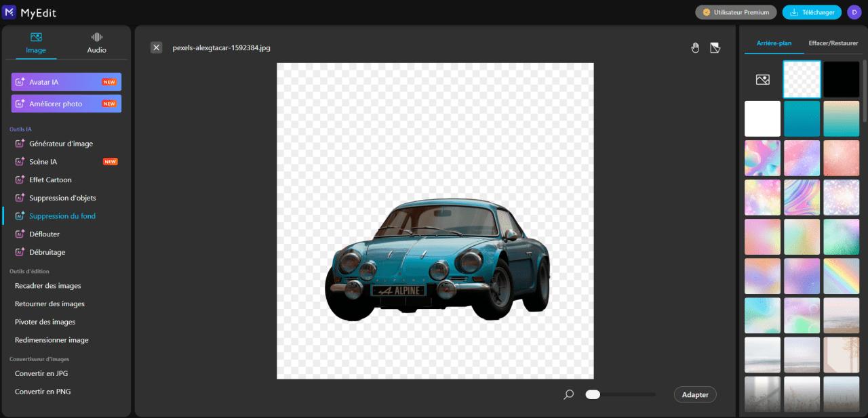The width and height of the screenshot is (868, 418).
Task: Open the Avatar IA feature
Action: point(66,81)
